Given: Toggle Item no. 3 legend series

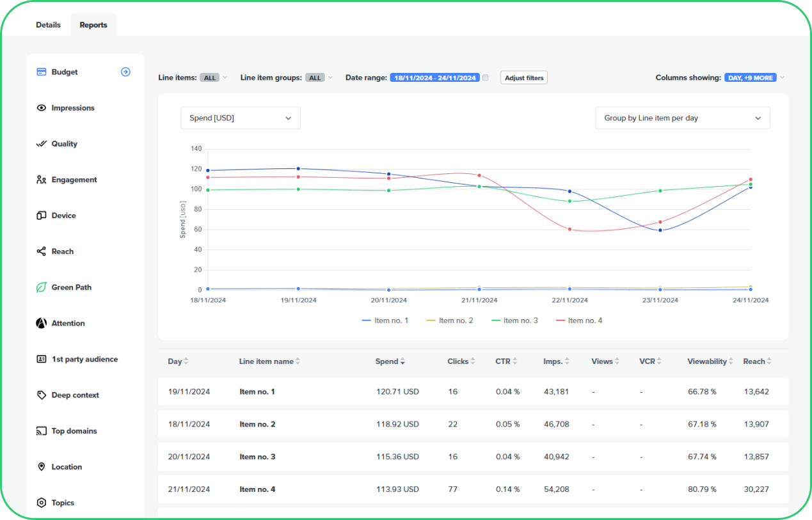Looking at the screenshot, I should 514,320.
